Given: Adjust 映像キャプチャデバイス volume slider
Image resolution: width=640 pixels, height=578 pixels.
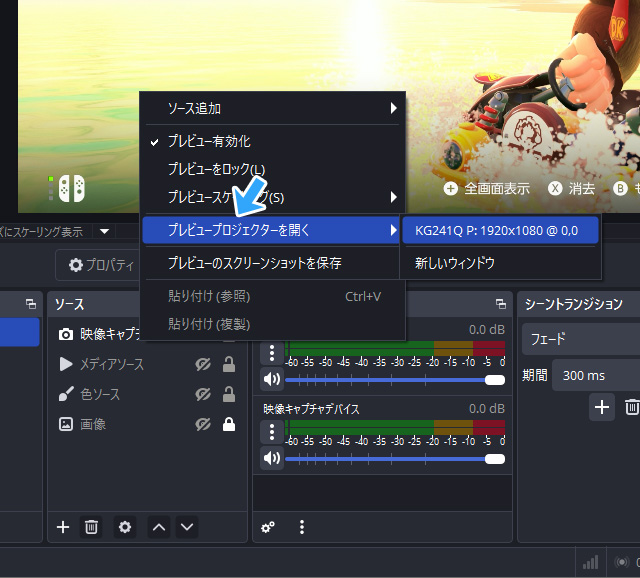Looking at the screenshot, I should (395, 459).
